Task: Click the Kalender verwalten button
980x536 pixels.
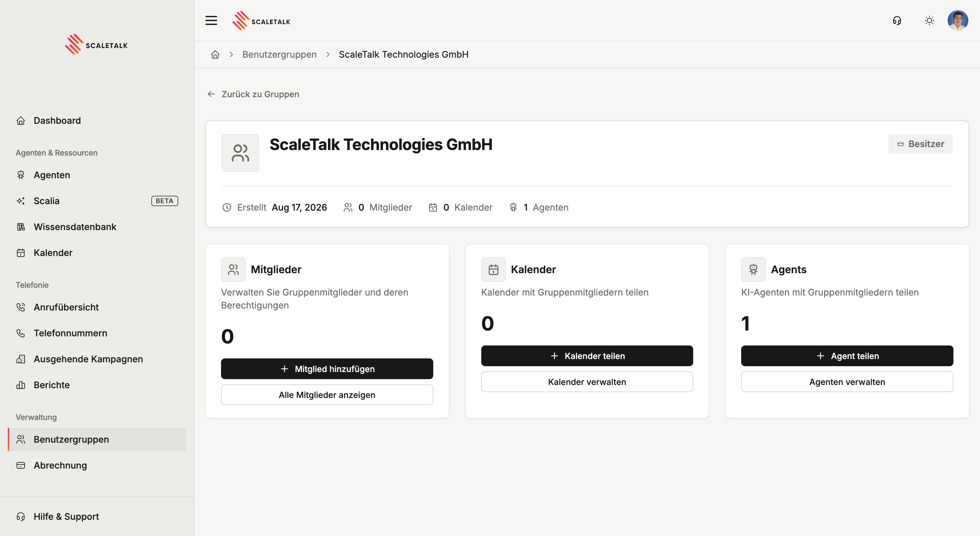Action: (x=587, y=382)
